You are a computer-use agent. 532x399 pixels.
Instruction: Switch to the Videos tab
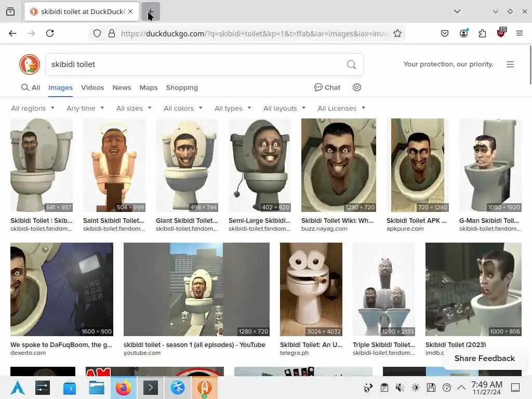[92, 87]
